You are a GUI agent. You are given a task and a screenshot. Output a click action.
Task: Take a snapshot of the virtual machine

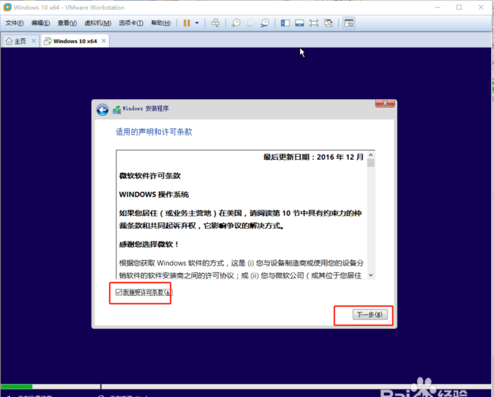[236, 23]
